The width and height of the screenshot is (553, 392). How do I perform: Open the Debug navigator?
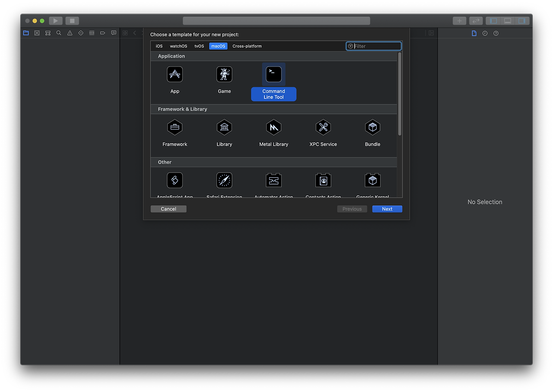point(92,33)
